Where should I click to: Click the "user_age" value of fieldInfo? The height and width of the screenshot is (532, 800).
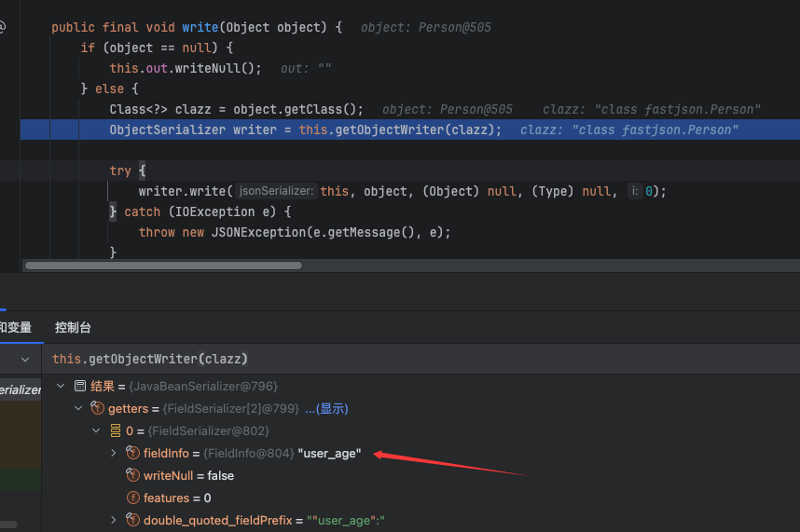click(329, 454)
